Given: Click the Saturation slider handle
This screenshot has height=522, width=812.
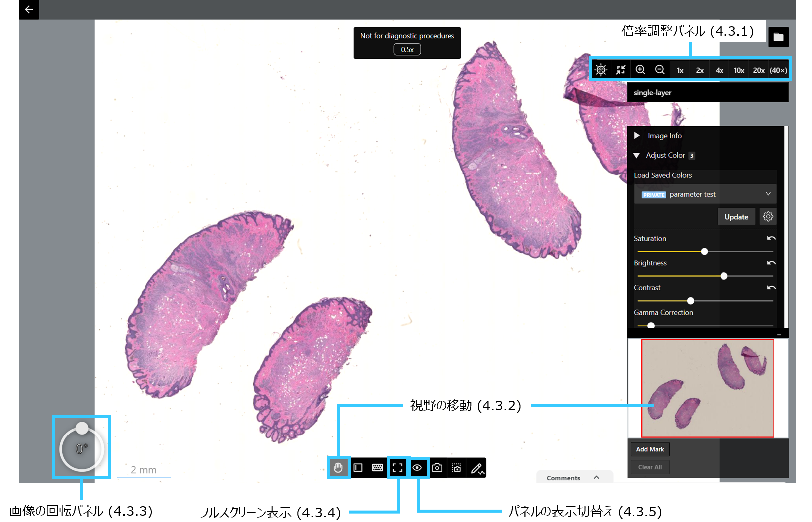Looking at the screenshot, I should (x=704, y=252).
